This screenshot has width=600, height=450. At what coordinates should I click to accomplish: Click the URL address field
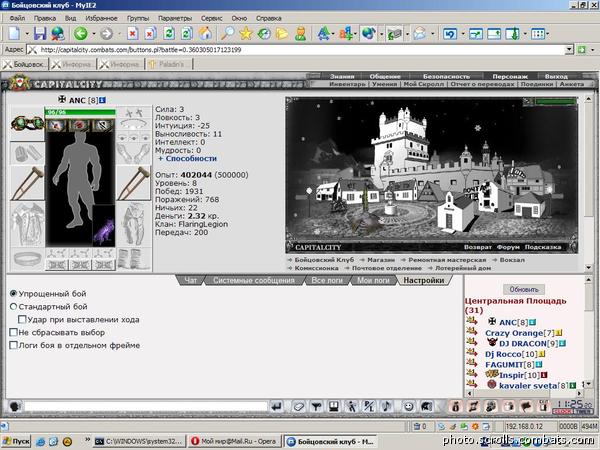click(302, 49)
